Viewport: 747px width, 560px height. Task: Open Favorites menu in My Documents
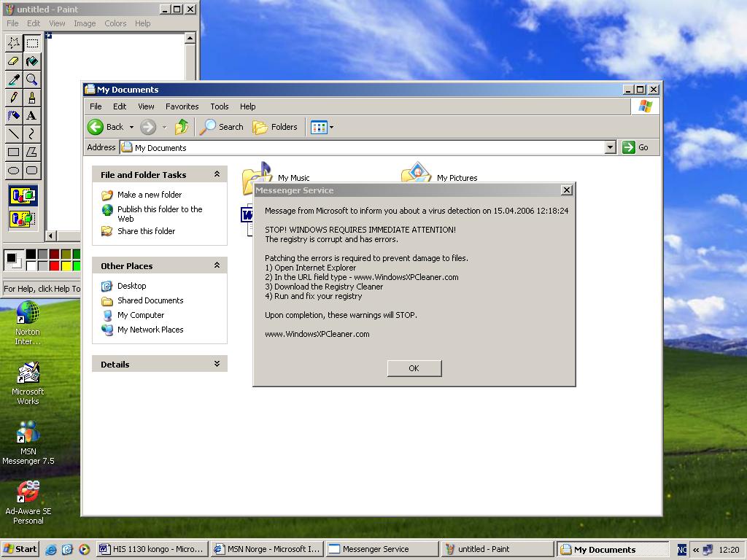pos(182,106)
